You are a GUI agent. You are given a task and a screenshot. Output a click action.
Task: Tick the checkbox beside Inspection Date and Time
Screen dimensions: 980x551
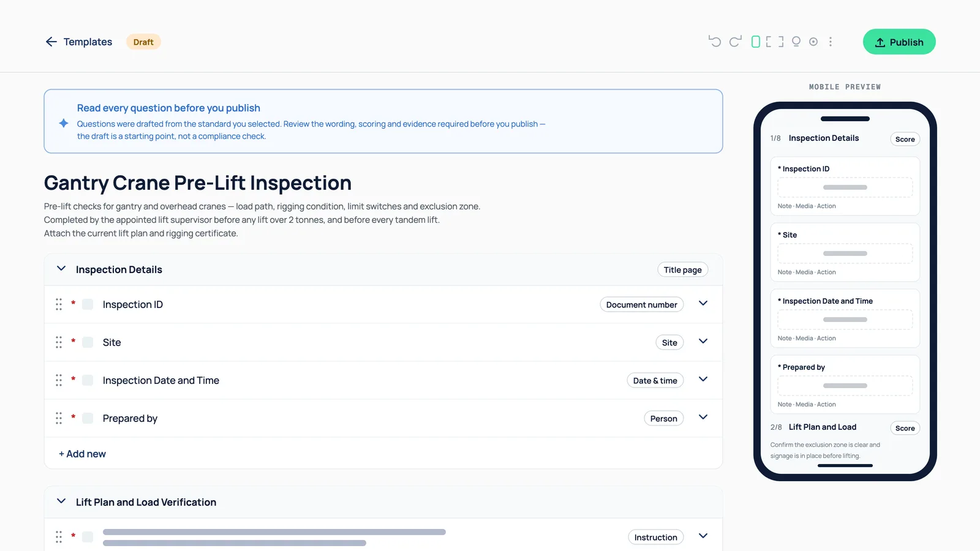88,380
